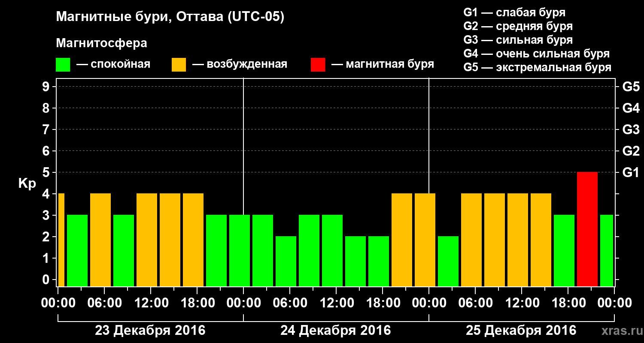Click the '— возбужденная' legend label
Viewport: 644px width, 343px height.
[240, 65]
